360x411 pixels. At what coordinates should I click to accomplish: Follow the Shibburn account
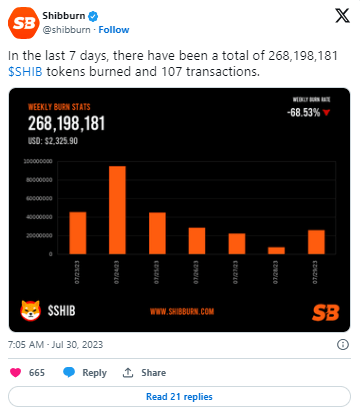(114, 30)
